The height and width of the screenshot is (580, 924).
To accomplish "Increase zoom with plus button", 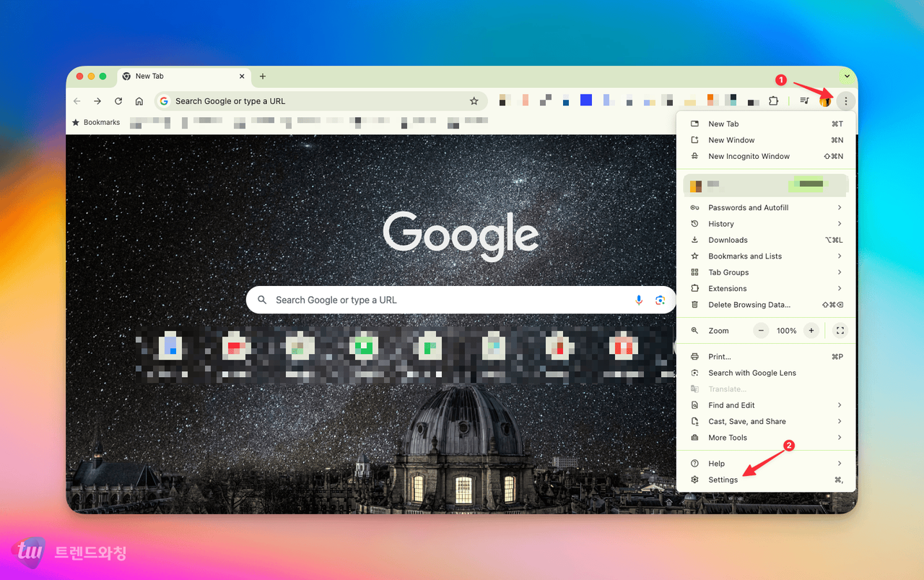I will pos(811,331).
